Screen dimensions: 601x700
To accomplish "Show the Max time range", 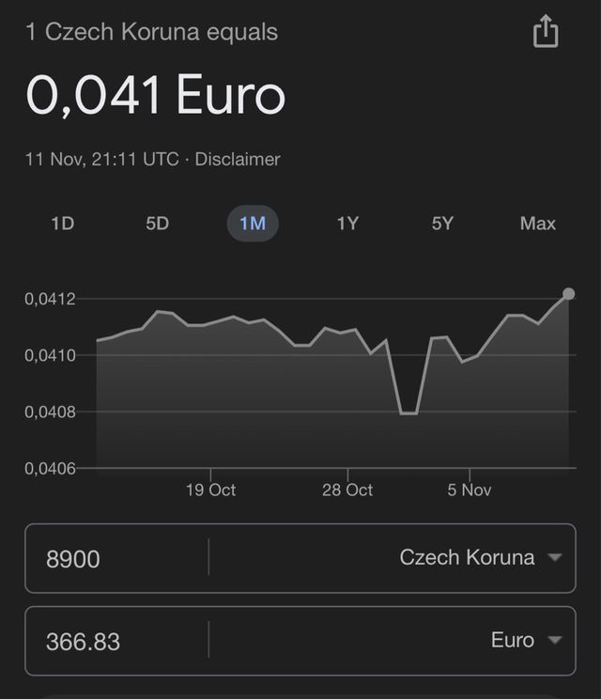I will click(538, 224).
